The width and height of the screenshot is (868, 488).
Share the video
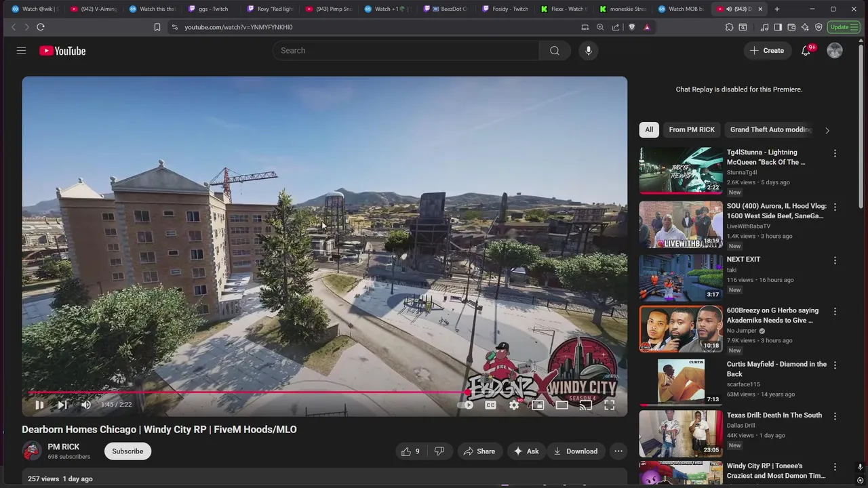[479, 451]
